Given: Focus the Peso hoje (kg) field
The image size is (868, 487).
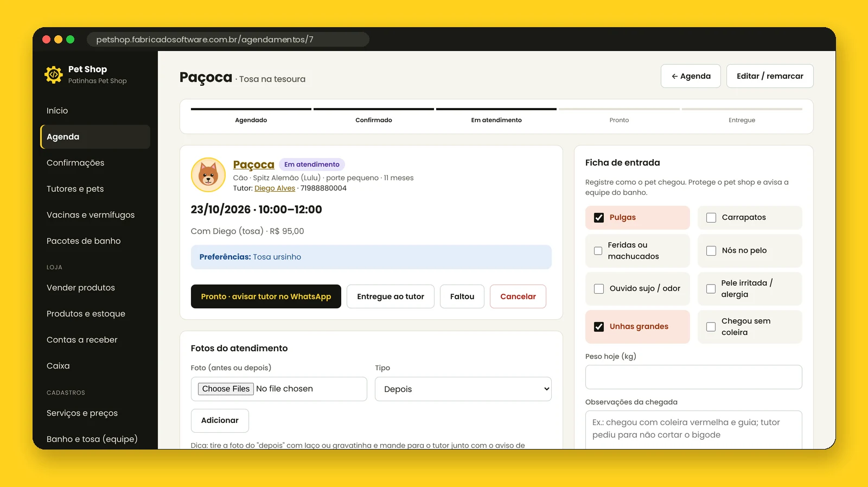Looking at the screenshot, I should (694, 377).
